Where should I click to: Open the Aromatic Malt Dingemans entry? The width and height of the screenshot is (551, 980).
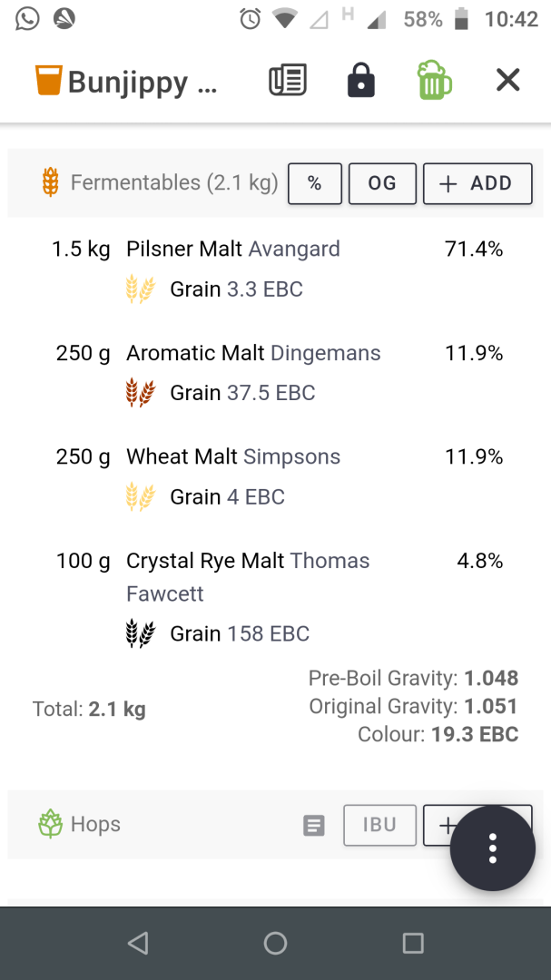(253, 353)
